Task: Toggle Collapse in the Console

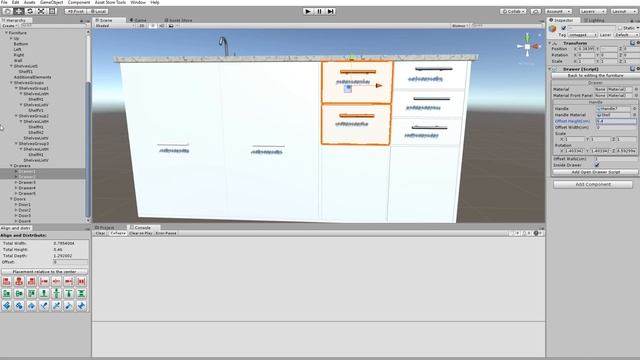Action: click(x=118, y=233)
